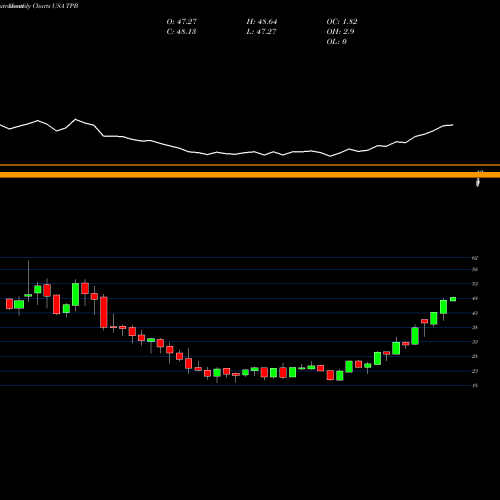Click the 28 price axis label

click(x=475, y=356)
